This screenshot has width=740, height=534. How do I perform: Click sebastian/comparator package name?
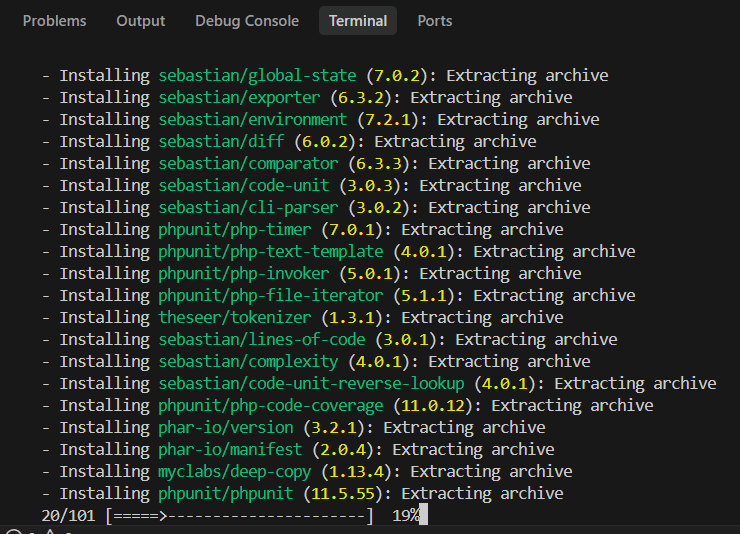(248, 164)
